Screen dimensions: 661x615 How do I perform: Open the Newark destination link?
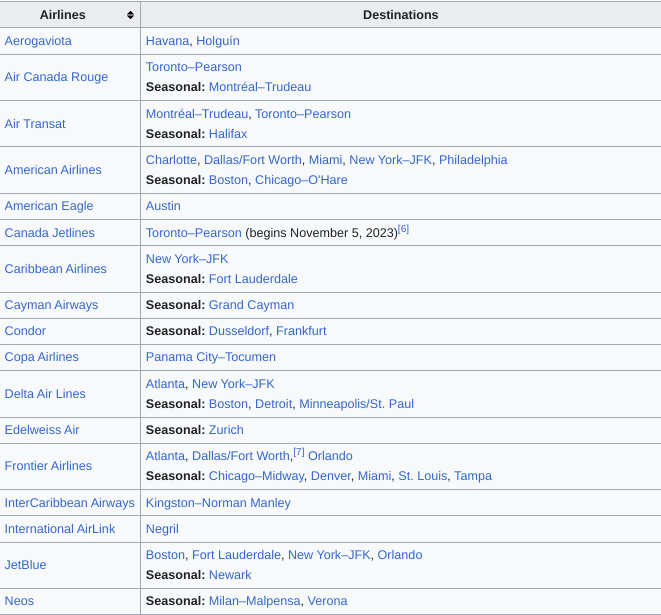[x=230, y=575]
